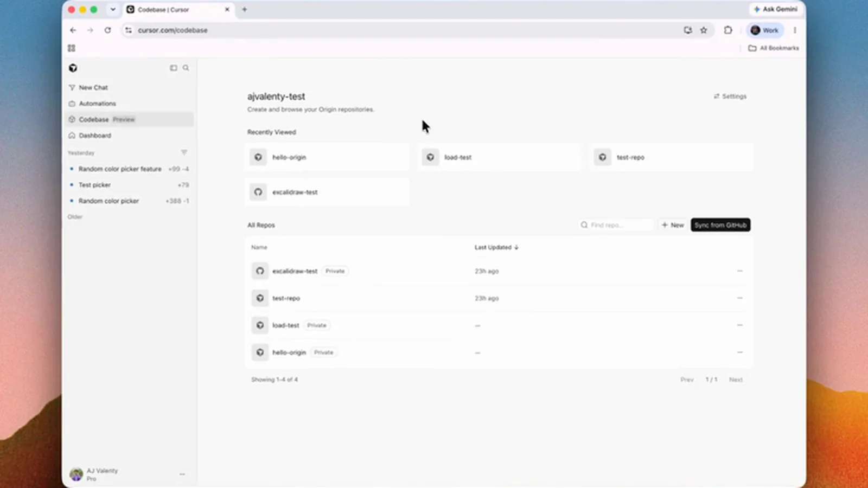Click the Prev pagination button
This screenshot has width=868, height=488.
687,380
